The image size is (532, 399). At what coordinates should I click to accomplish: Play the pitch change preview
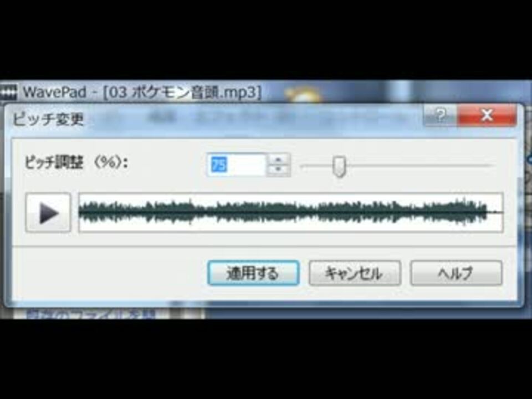click(48, 213)
